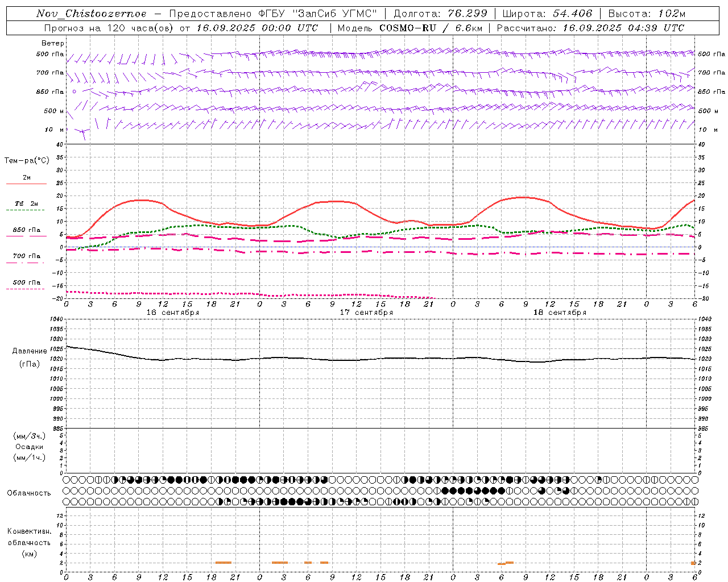
Task: Click the '2м' temperature legend label
Action: [x=27, y=177]
